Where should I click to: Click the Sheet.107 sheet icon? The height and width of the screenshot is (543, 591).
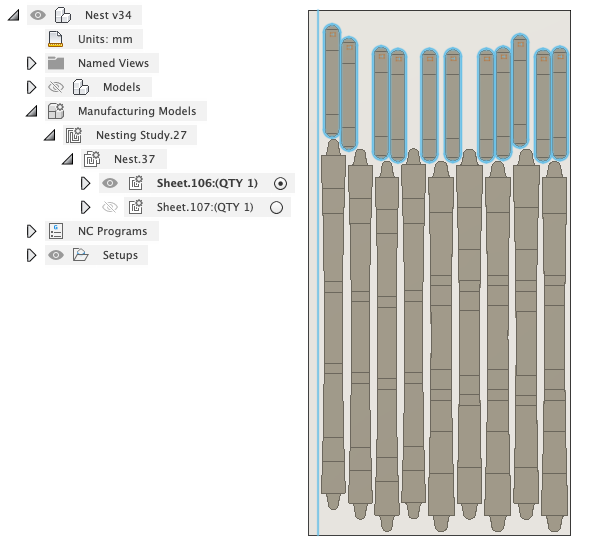pyautogui.click(x=136, y=207)
